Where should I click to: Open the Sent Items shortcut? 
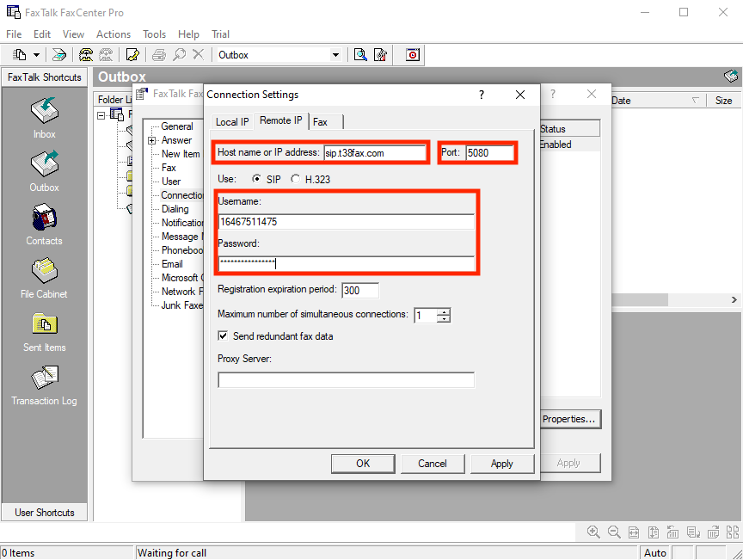[x=44, y=331]
